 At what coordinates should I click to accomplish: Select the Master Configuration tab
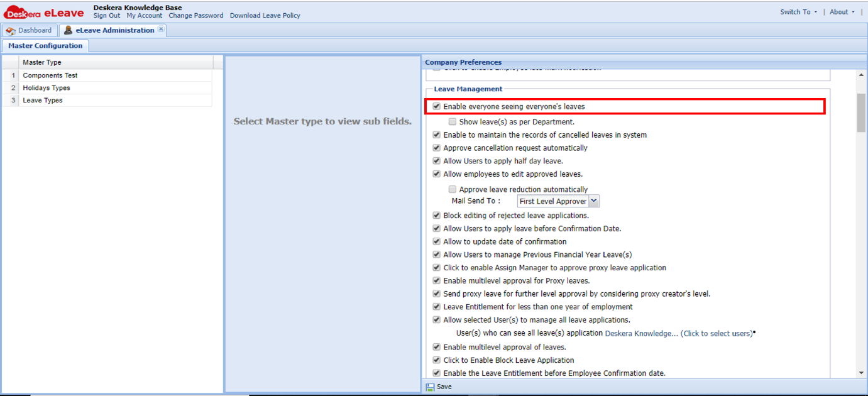(x=45, y=45)
